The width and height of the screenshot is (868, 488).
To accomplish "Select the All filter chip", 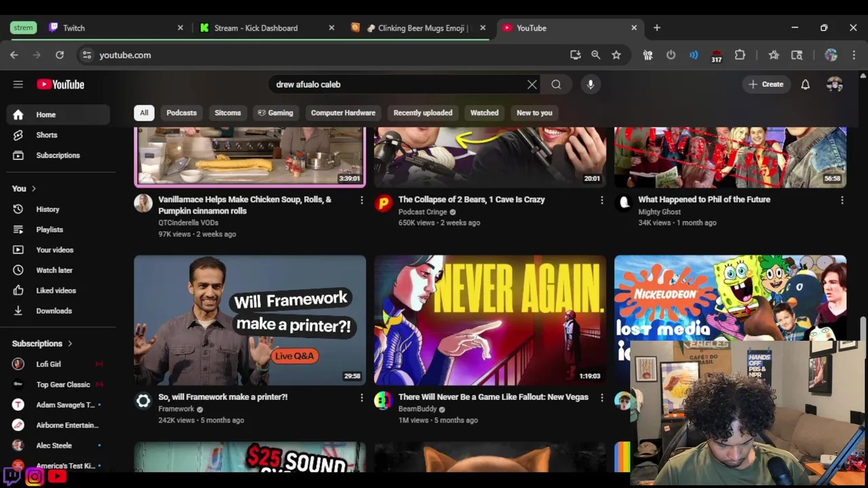I will click(x=144, y=113).
